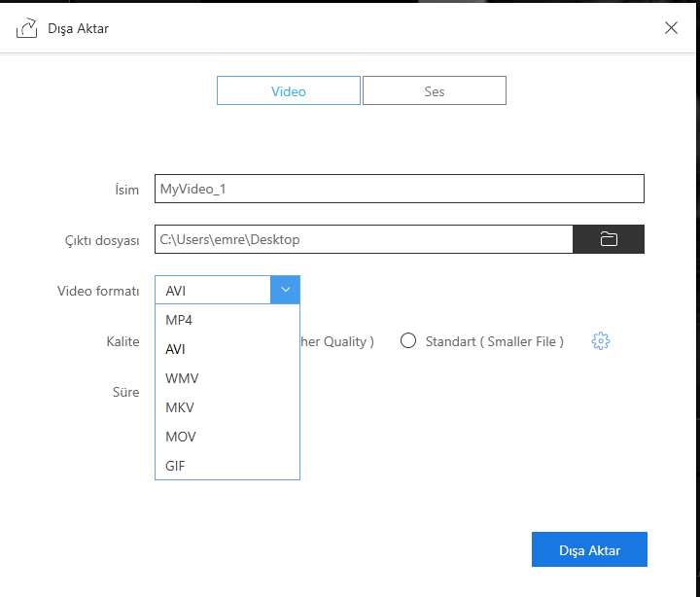Click the Dışa Aktar window title text
The width and height of the screenshot is (700, 597).
[78, 28]
